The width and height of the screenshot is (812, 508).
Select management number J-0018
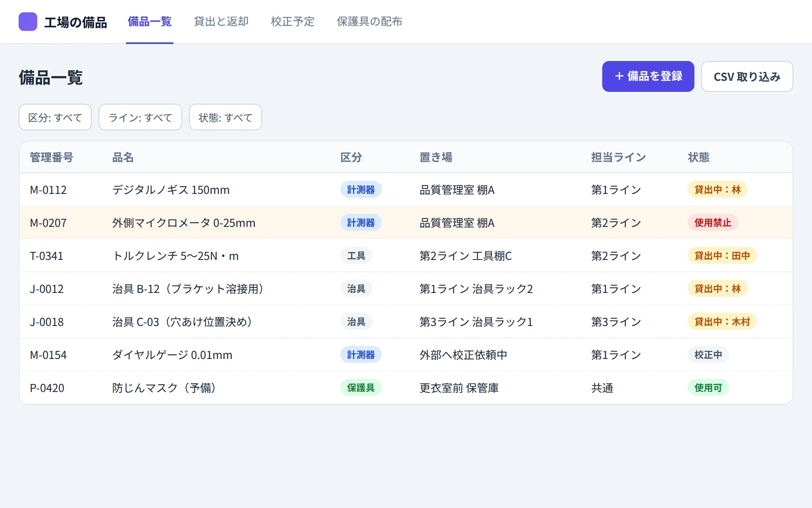pos(47,322)
